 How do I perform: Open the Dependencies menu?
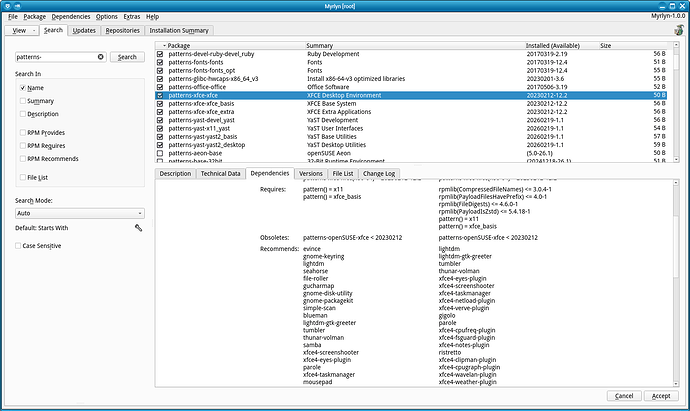pos(70,17)
